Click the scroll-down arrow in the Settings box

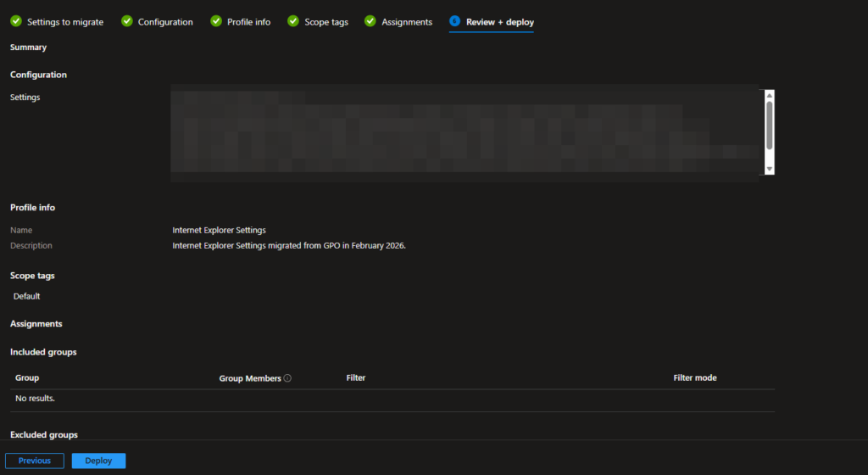[770, 170]
